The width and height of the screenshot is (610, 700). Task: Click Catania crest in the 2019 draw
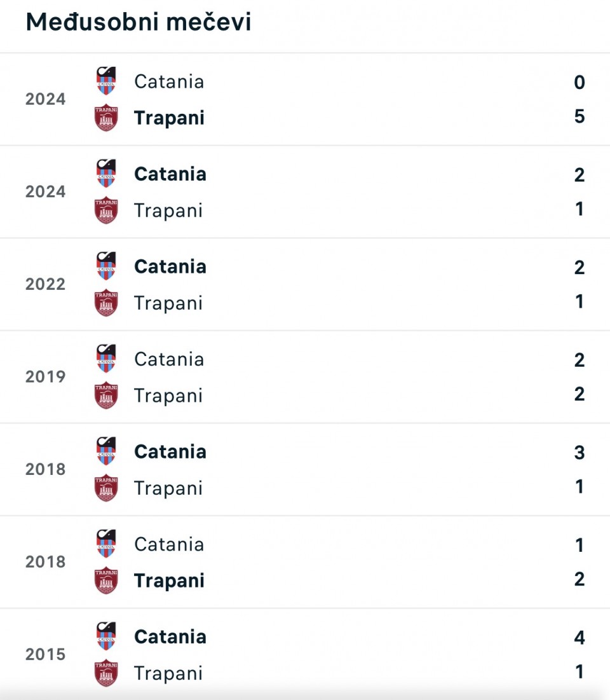(x=106, y=359)
